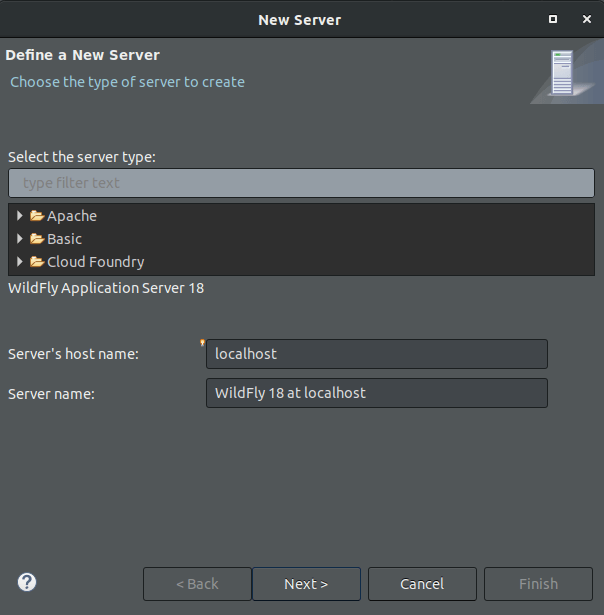Click the type filter text field

coord(301,183)
